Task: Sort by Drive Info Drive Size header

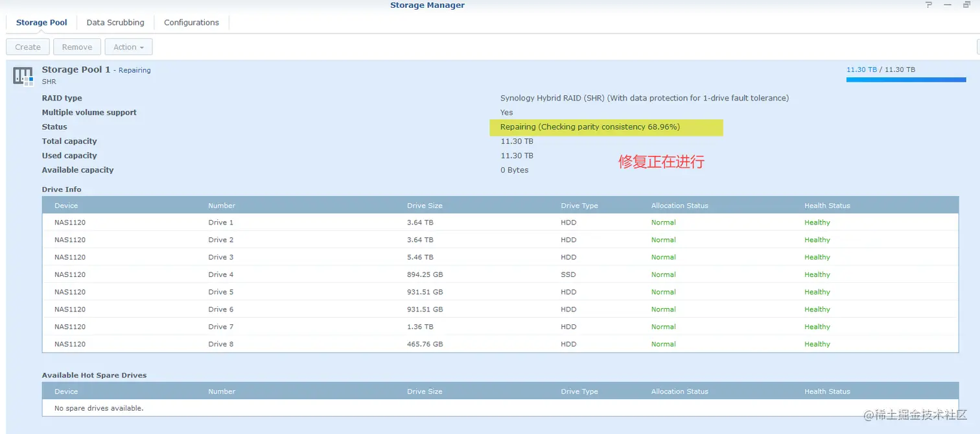Action: click(425, 206)
